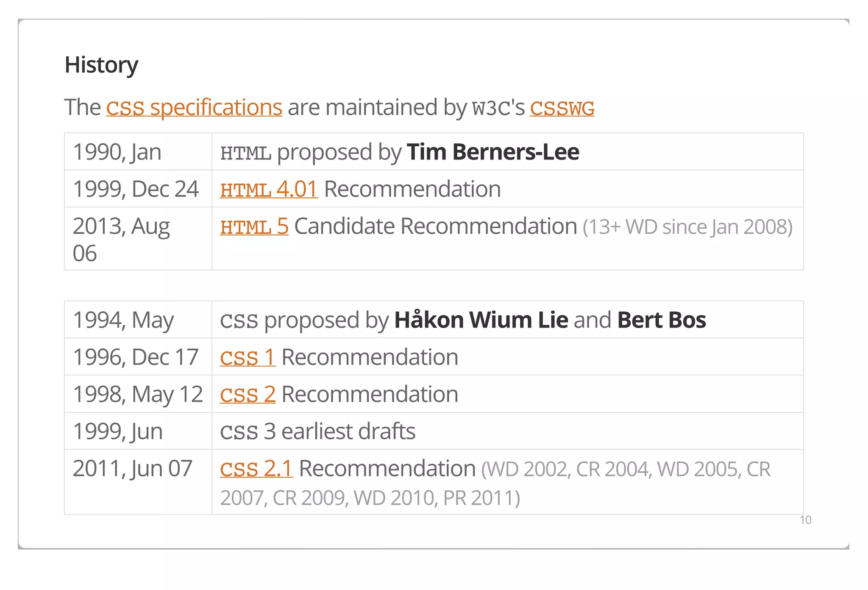Image resolution: width=868 pixels, height=590 pixels.
Task: Open the CSS specifications link
Action: [x=194, y=107]
